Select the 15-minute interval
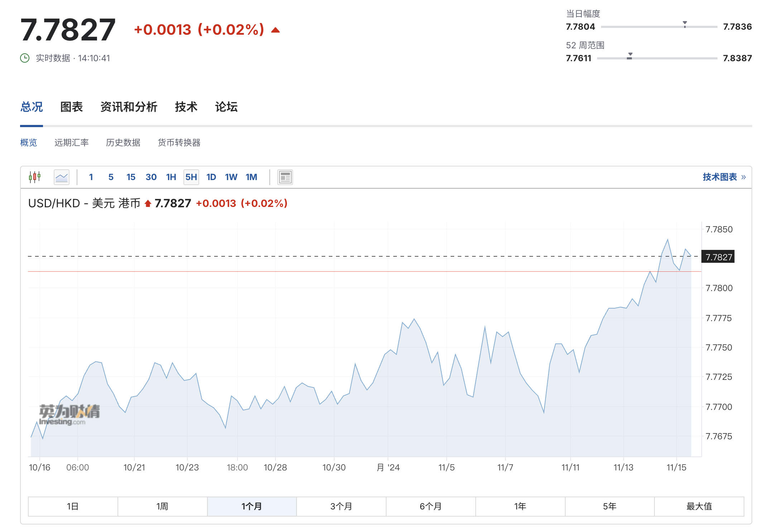The image size is (768, 532). point(131,177)
